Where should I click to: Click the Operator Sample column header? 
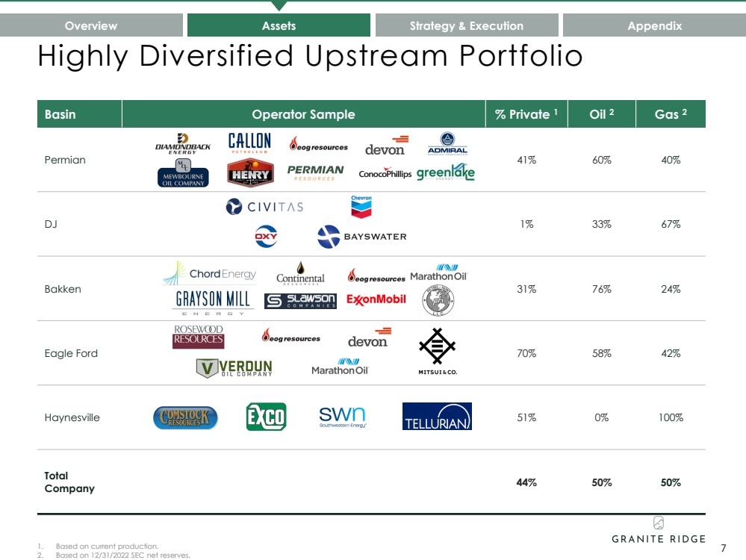[x=303, y=114]
